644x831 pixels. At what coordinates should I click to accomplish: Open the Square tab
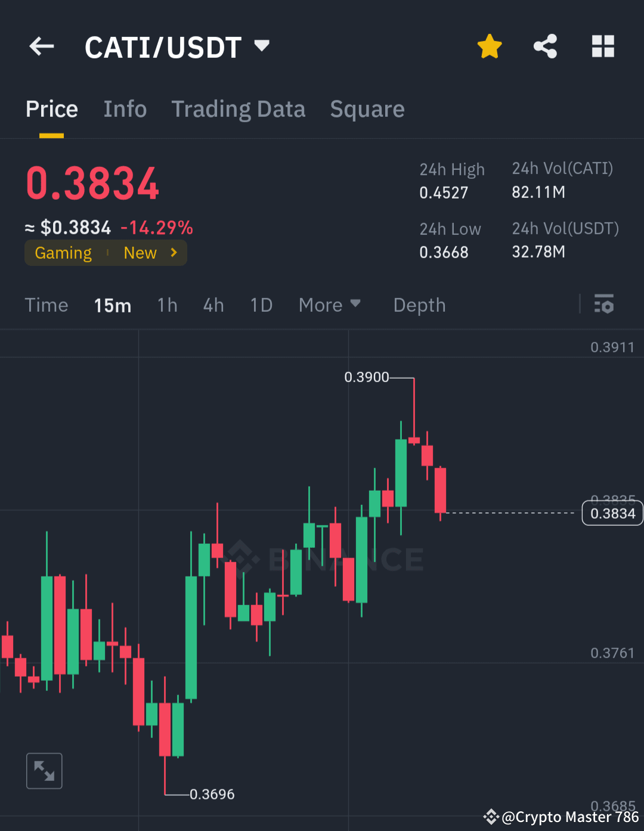click(367, 108)
